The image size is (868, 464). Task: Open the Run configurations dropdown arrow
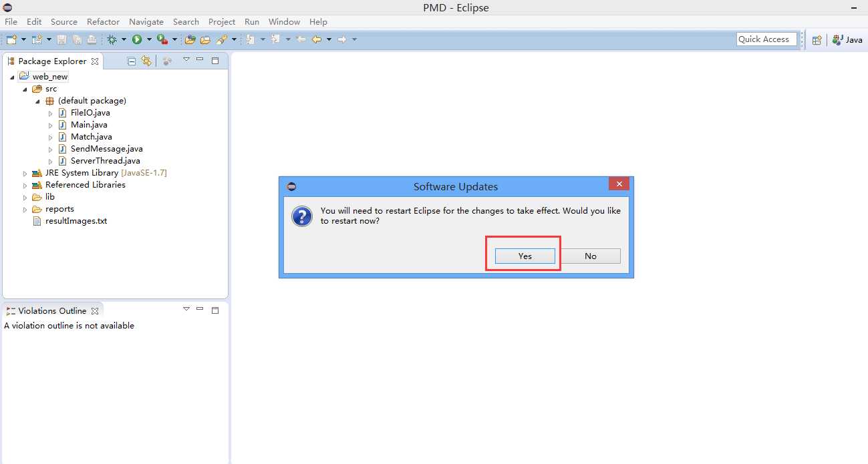click(x=149, y=39)
